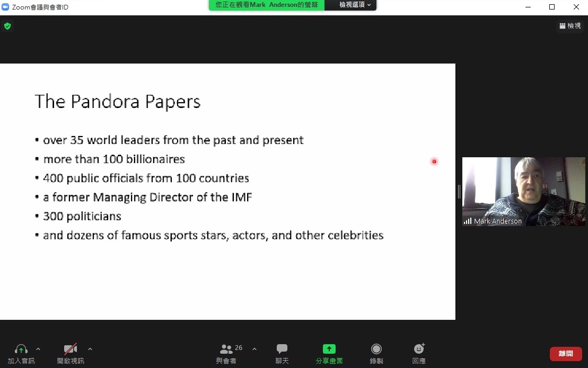The height and width of the screenshot is (368, 588).
Task: Click the Join Audio headphone icon
Action: pyautogui.click(x=21, y=349)
